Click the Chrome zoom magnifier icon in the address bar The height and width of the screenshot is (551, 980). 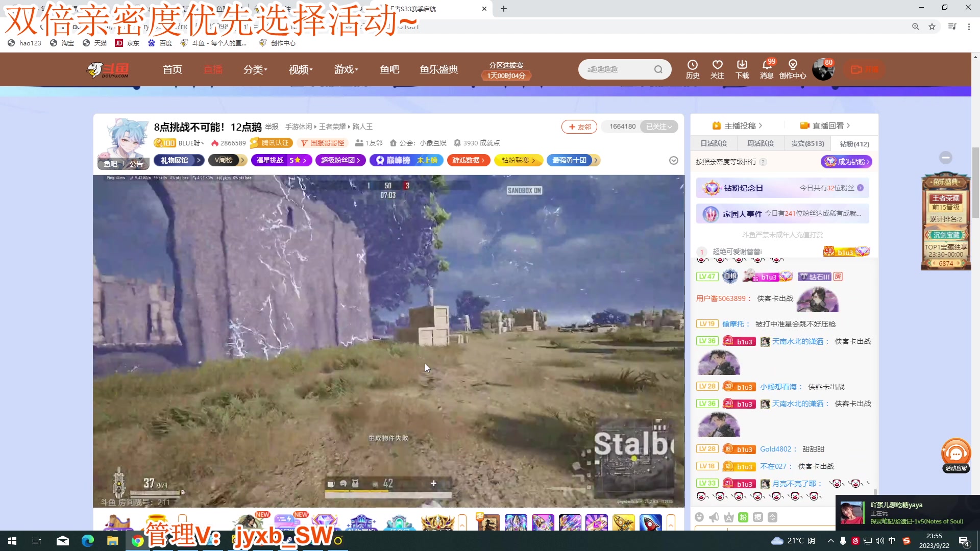916,27
